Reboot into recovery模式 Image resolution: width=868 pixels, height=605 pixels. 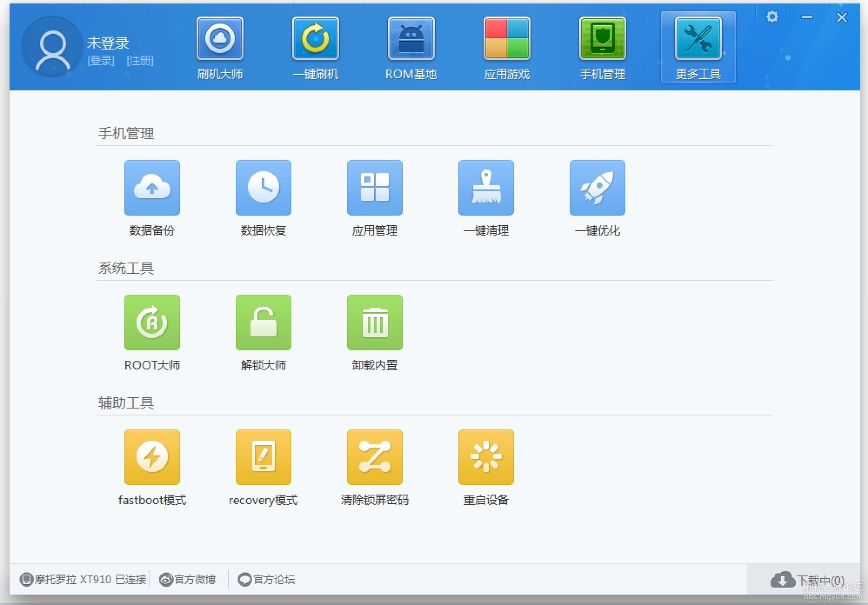coord(263,457)
